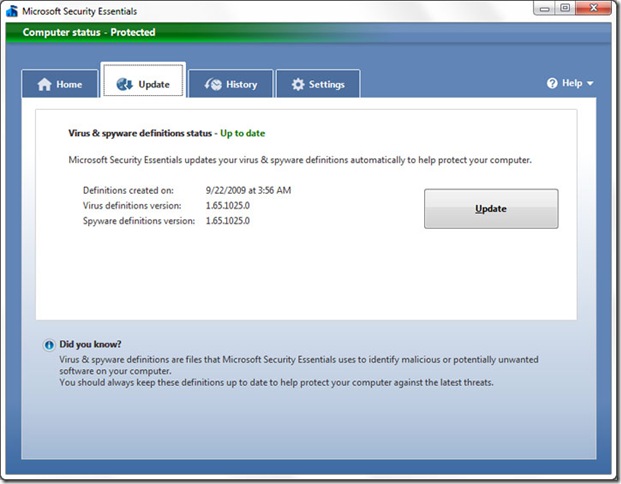Image resolution: width=621 pixels, height=484 pixels.
Task: Go to the Settings tab
Action: tap(317, 84)
